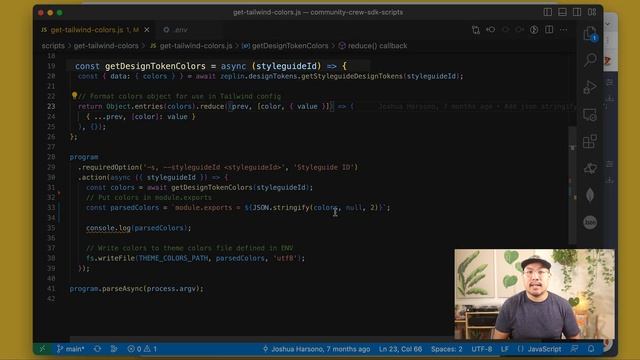Open the Explorer view in the activity bar

(x=590, y=33)
